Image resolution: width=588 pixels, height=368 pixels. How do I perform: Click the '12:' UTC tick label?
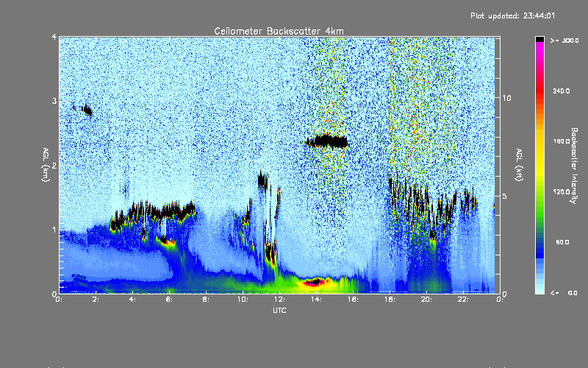(x=279, y=300)
